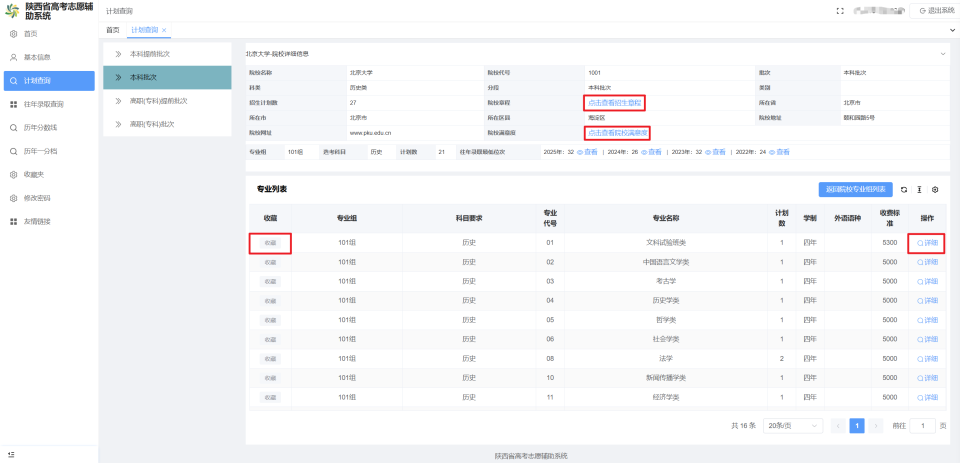Open 详细 for 考古学
The image size is (960, 463).
click(x=927, y=281)
